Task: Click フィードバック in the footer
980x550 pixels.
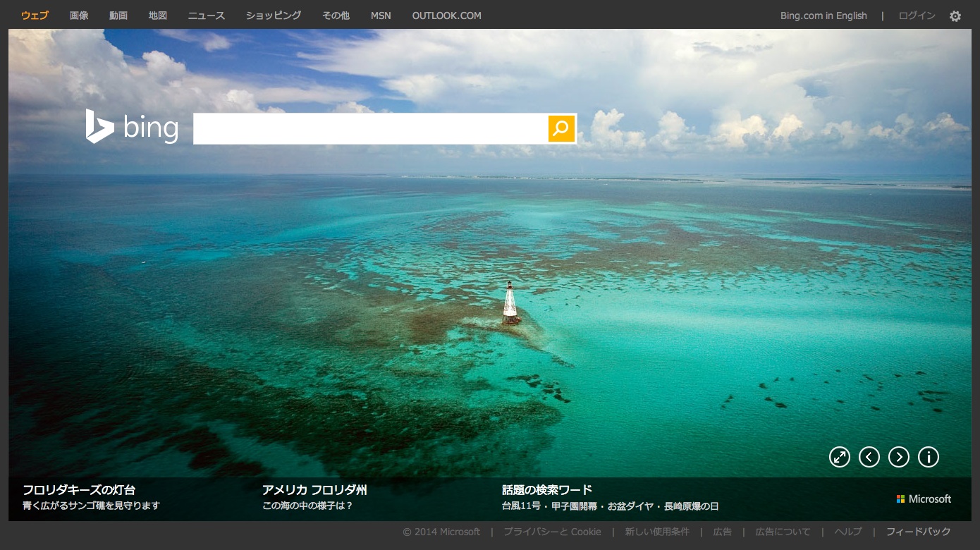Action: tap(918, 532)
